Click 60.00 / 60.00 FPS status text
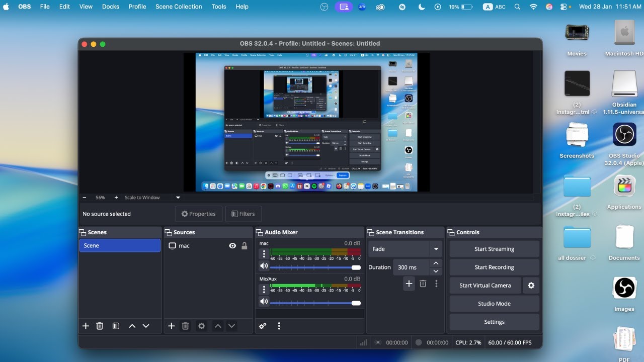 click(510, 342)
